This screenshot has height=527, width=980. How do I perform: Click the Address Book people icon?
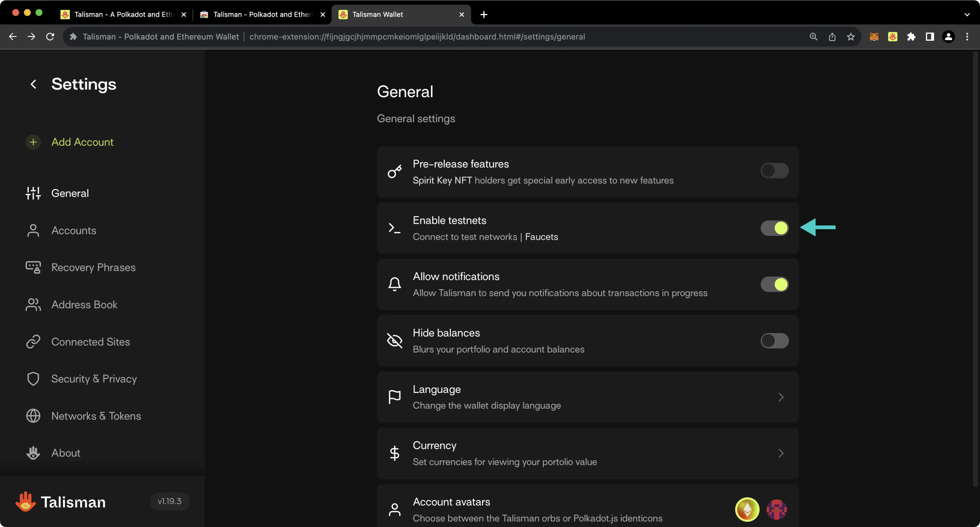[x=33, y=305]
